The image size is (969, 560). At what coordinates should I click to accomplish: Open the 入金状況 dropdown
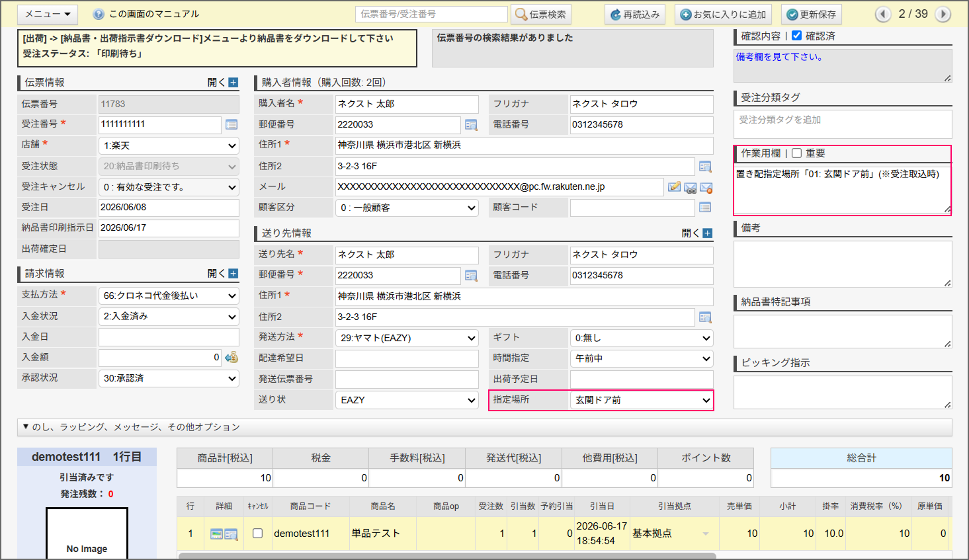(169, 316)
